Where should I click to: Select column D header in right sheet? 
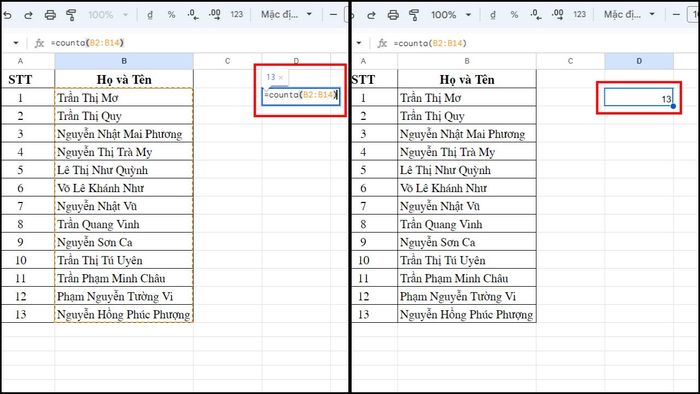(639, 61)
